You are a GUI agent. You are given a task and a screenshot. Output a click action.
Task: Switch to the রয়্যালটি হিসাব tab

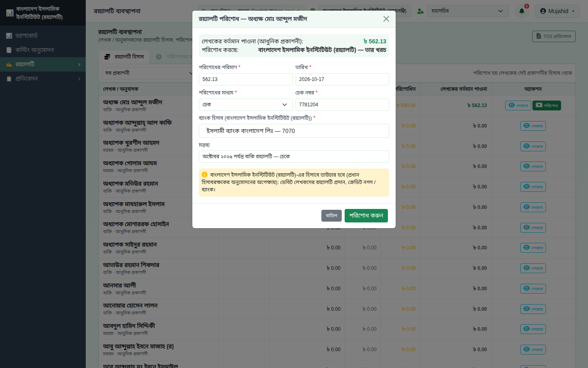tap(125, 57)
